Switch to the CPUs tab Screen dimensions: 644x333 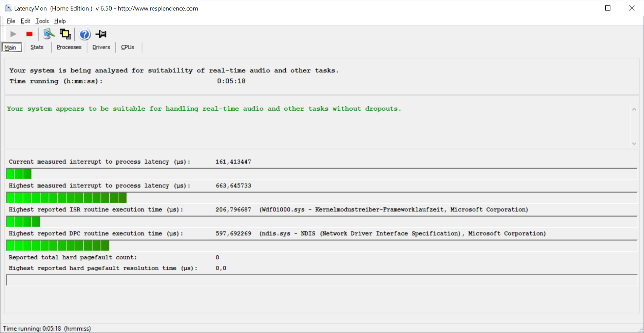pos(128,47)
